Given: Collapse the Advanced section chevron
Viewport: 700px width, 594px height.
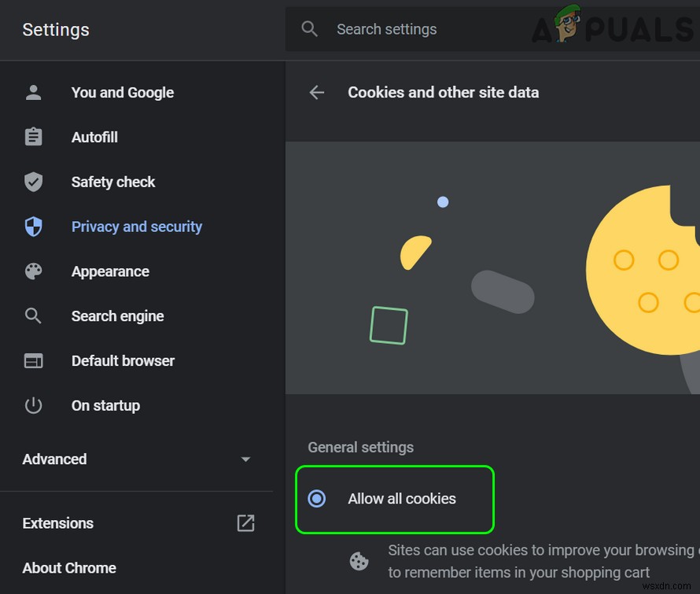Looking at the screenshot, I should 245,459.
